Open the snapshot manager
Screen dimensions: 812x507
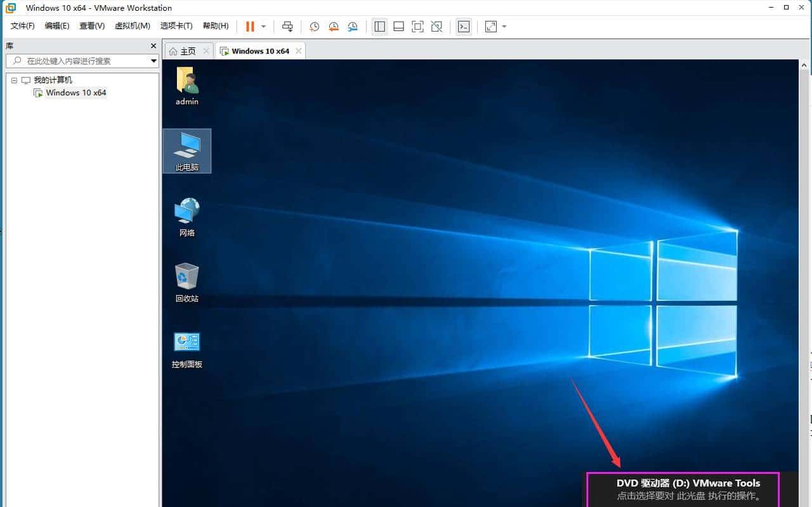click(x=353, y=26)
